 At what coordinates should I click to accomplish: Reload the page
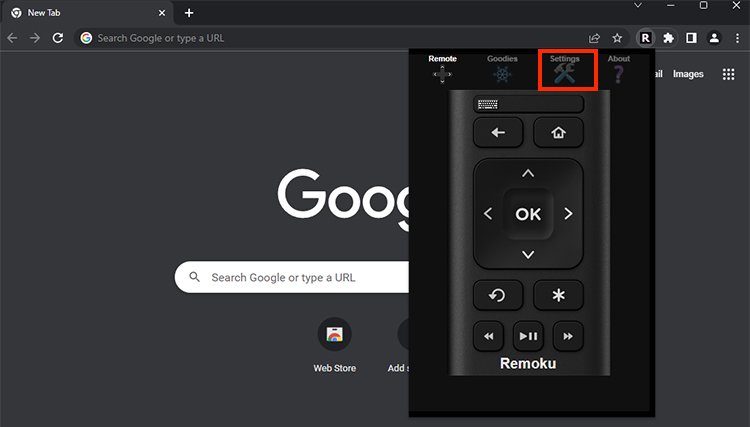coord(58,38)
